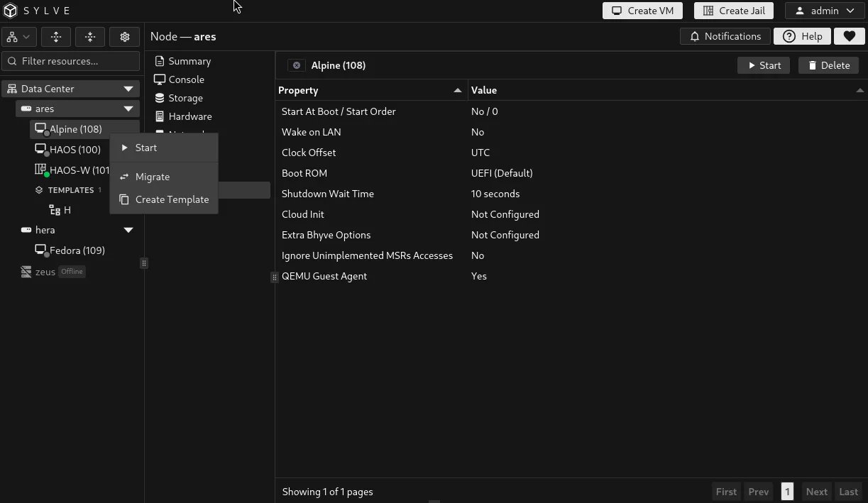Click the ares server node icon
The image size is (868, 503).
pyautogui.click(x=26, y=109)
